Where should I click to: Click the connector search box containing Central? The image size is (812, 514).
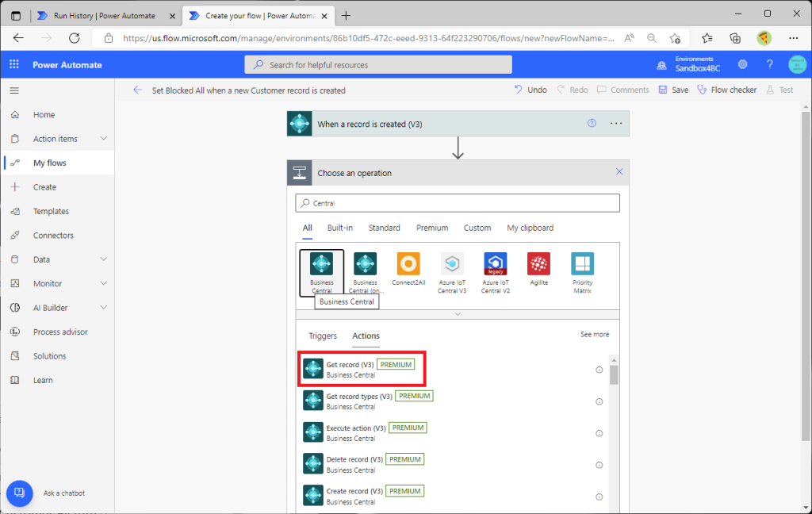pos(458,203)
